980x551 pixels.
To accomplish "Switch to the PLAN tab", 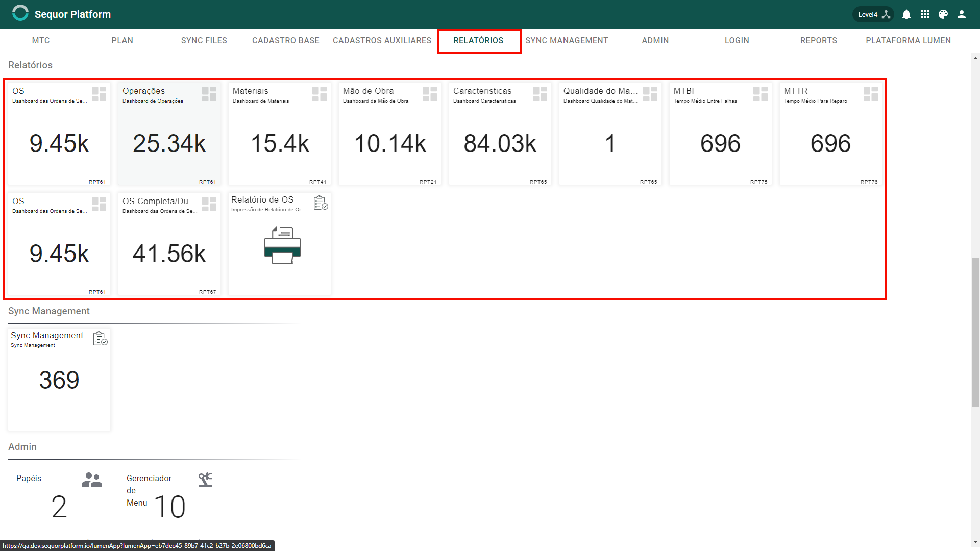I will pyautogui.click(x=122, y=41).
